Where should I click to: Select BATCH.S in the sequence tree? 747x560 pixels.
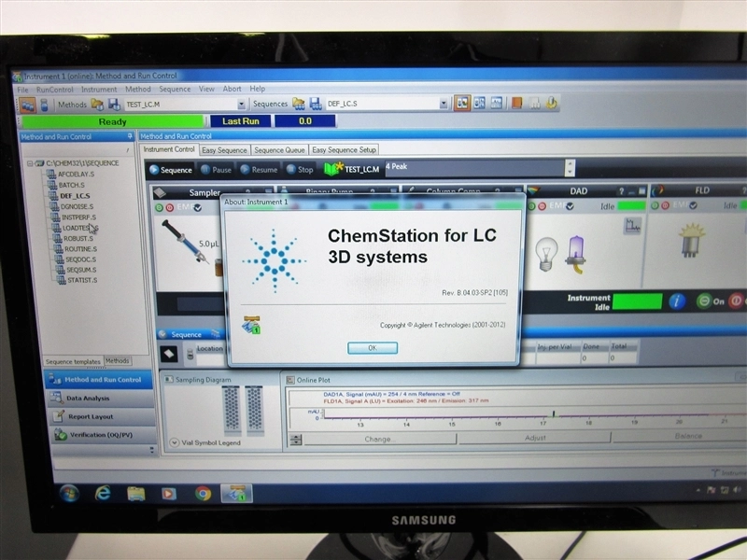pos(72,185)
